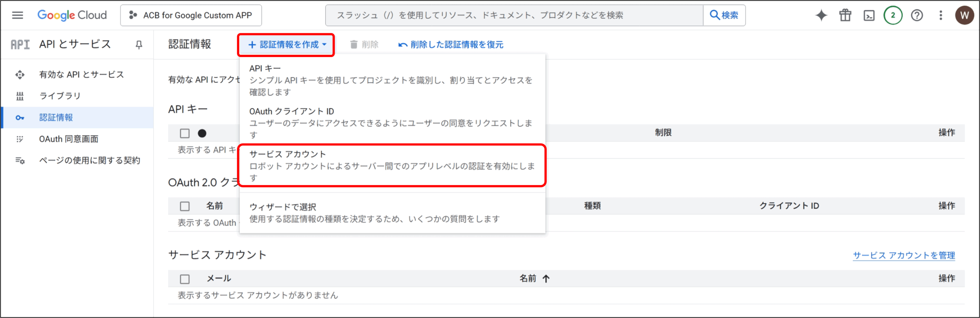
Task: Check the サービス アカウント table header checkbox
Action: coord(185,279)
